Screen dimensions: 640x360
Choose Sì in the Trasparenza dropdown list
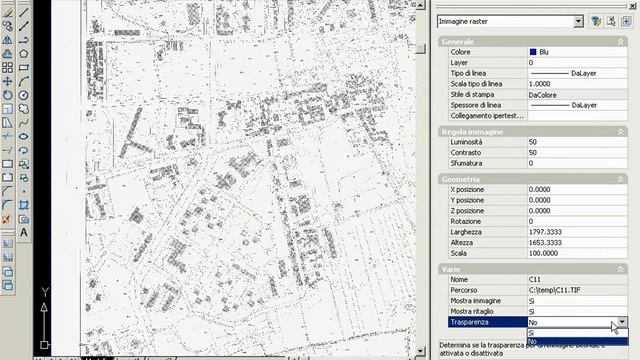click(578, 333)
